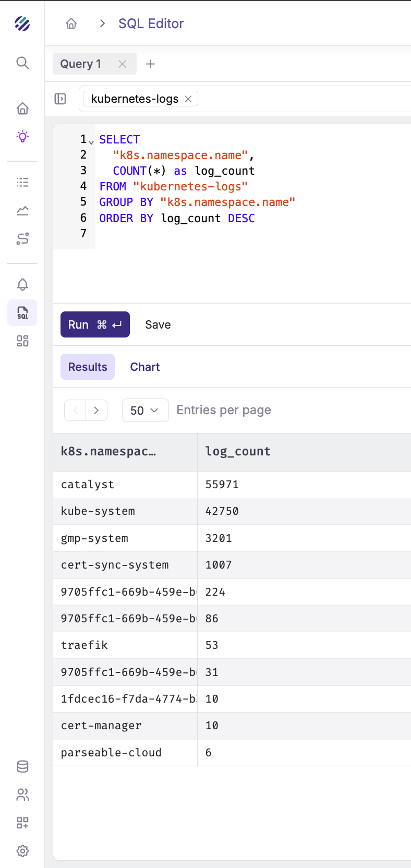Save the current query
The image size is (411, 868).
point(158,324)
